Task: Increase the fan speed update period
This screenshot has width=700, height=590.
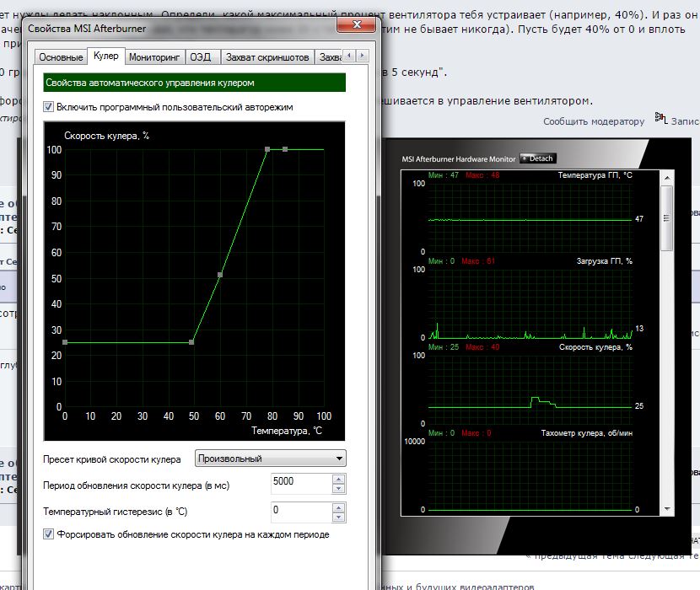Action: [x=338, y=480]
